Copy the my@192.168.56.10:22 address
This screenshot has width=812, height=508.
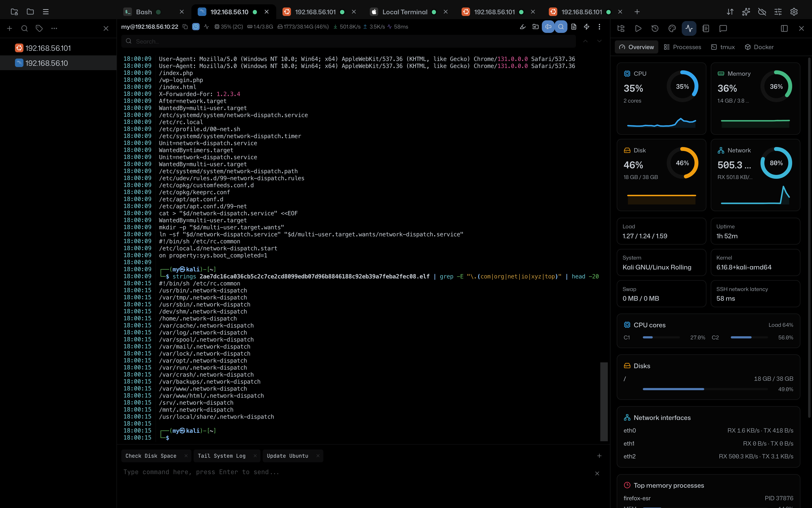(185, 27)
